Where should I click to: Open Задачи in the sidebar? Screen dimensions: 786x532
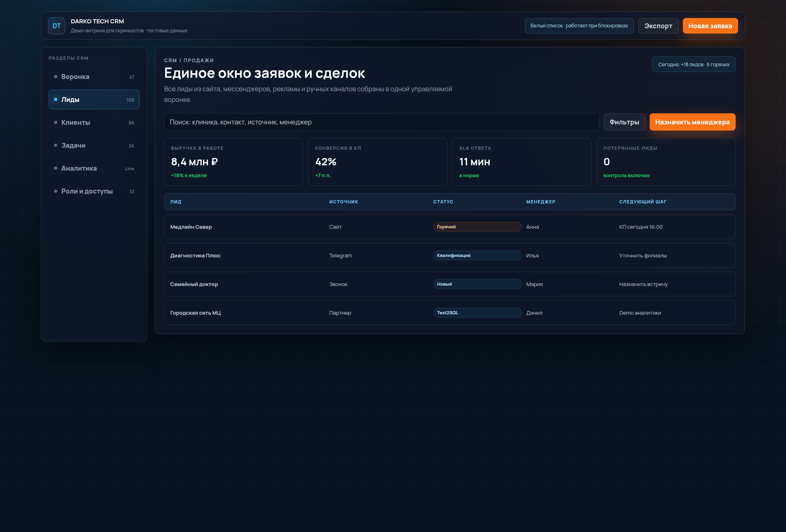(94, 145)
